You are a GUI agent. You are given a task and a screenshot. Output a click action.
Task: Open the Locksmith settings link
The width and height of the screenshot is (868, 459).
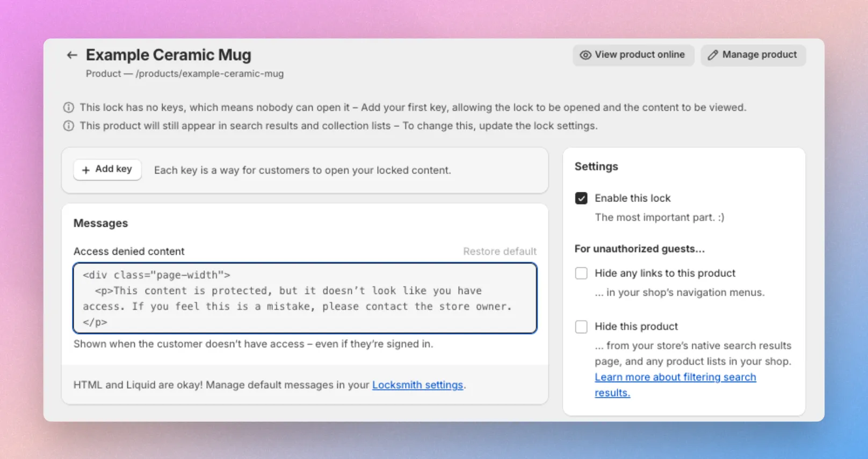pyautogui.click(x=417, y=385)
